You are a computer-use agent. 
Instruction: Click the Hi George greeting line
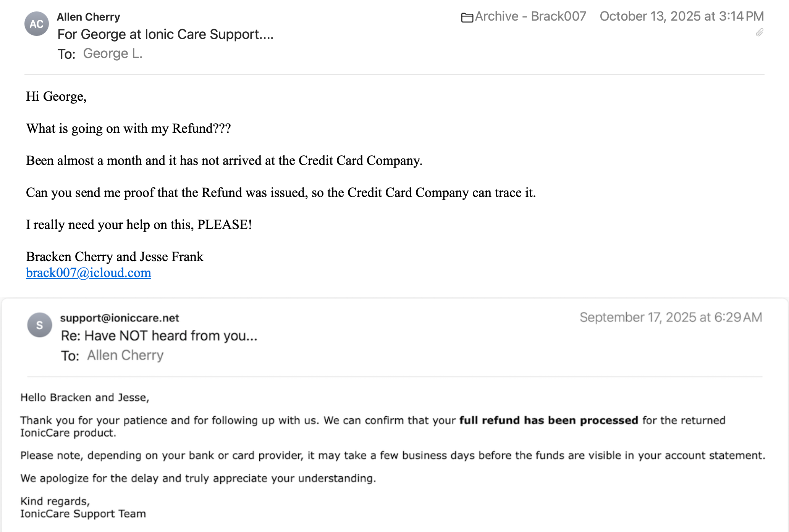pyautogui.click(x=56, y=97)
